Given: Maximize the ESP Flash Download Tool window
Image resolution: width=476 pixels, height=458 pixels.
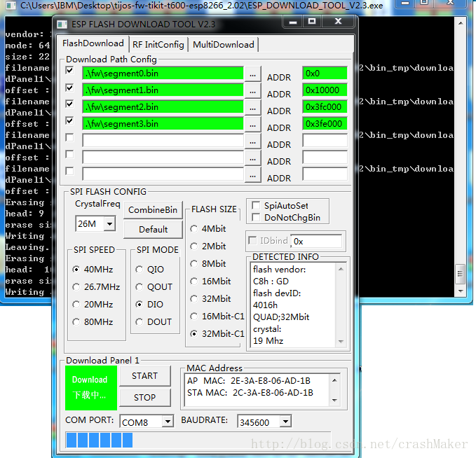Looking at the screenshot, I should click(312, 22).
